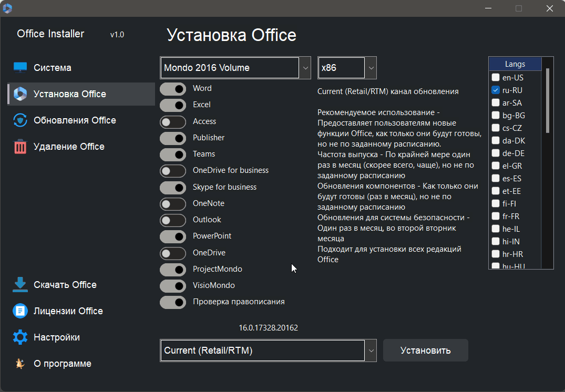Image resolution: width=565 pixels, height=392 pixels.
Task: Disable the Word toggle
Action: coord(173,89)
